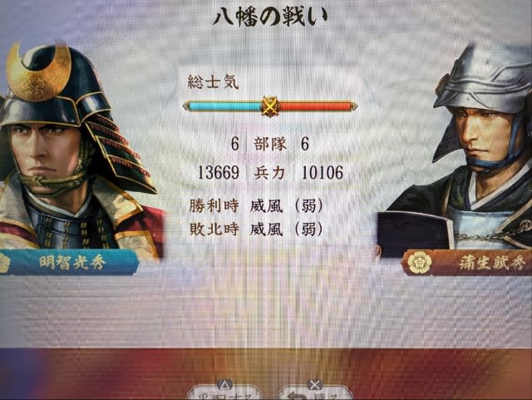This screenshot has height=400, width=532.
Task: Click the 総士気 label
Action: [x=214, y=82]
